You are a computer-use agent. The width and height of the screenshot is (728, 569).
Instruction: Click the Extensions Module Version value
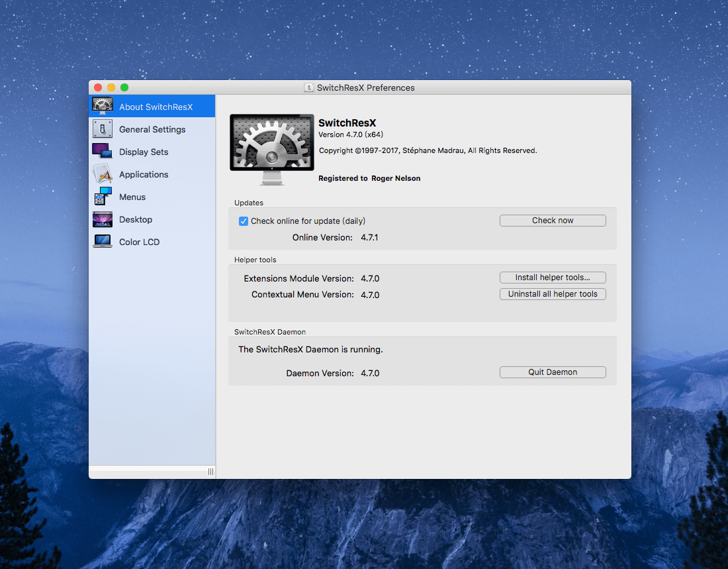(x=370, y=278)
